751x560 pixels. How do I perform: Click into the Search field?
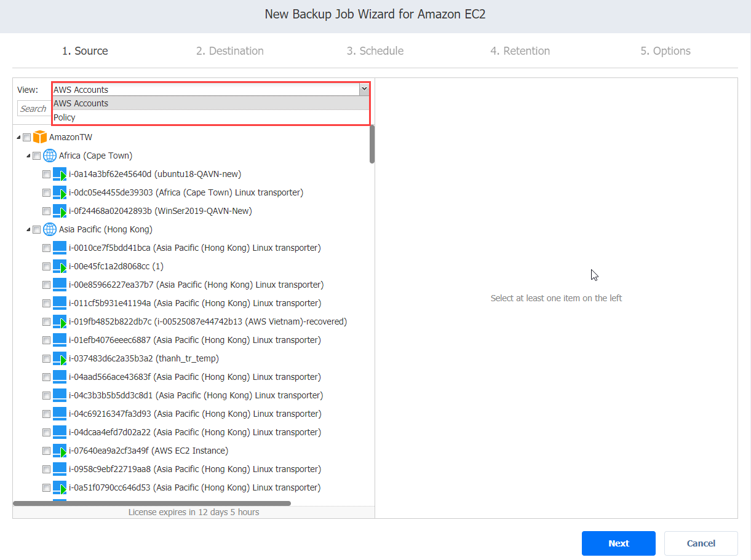34,109
